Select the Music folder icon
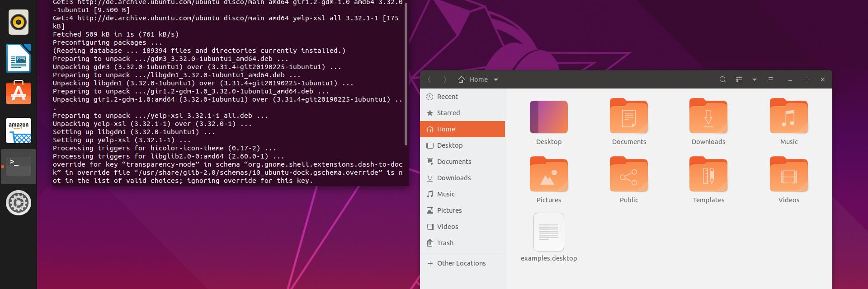This screenshot has width=868, height=289. (789, 116)
